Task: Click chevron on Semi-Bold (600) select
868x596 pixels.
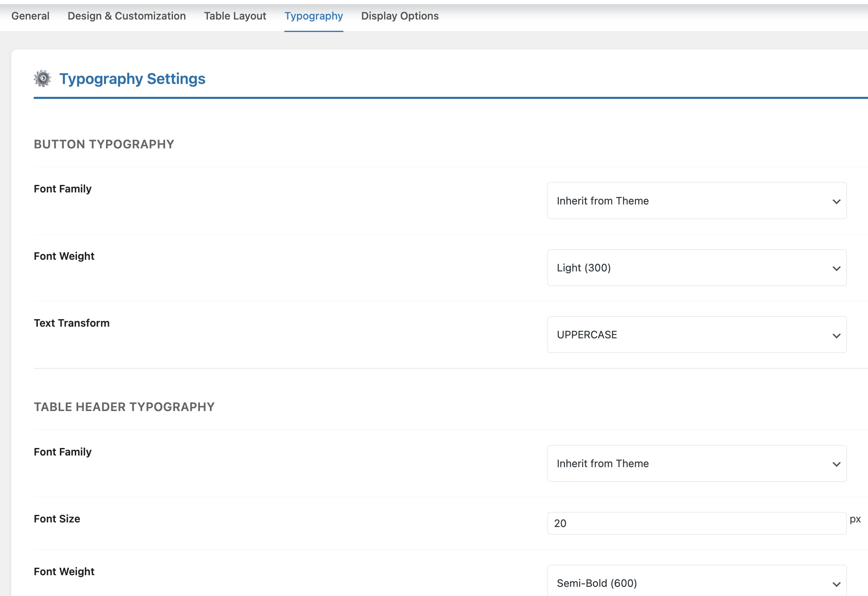Action: [x=836, y=584]
